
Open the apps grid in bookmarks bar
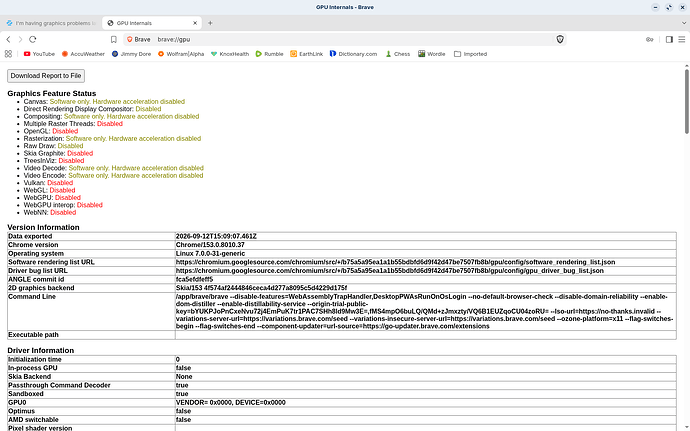8,54
